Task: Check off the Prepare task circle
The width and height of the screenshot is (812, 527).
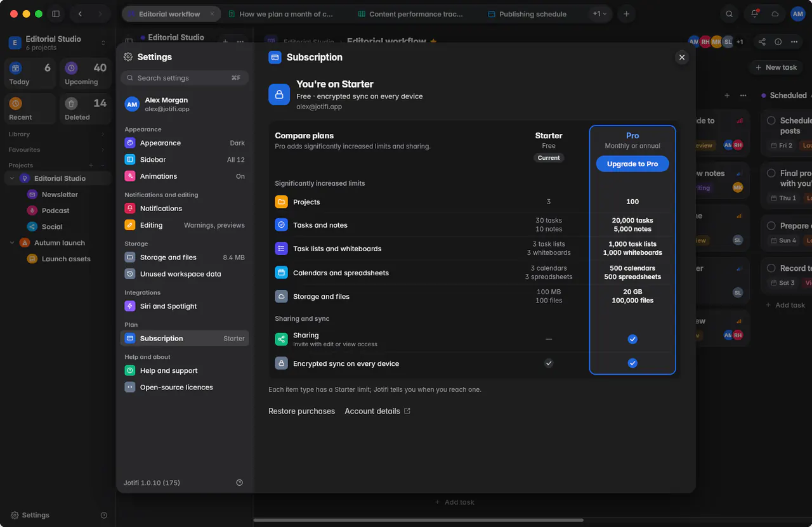Action: click(771, 226)
